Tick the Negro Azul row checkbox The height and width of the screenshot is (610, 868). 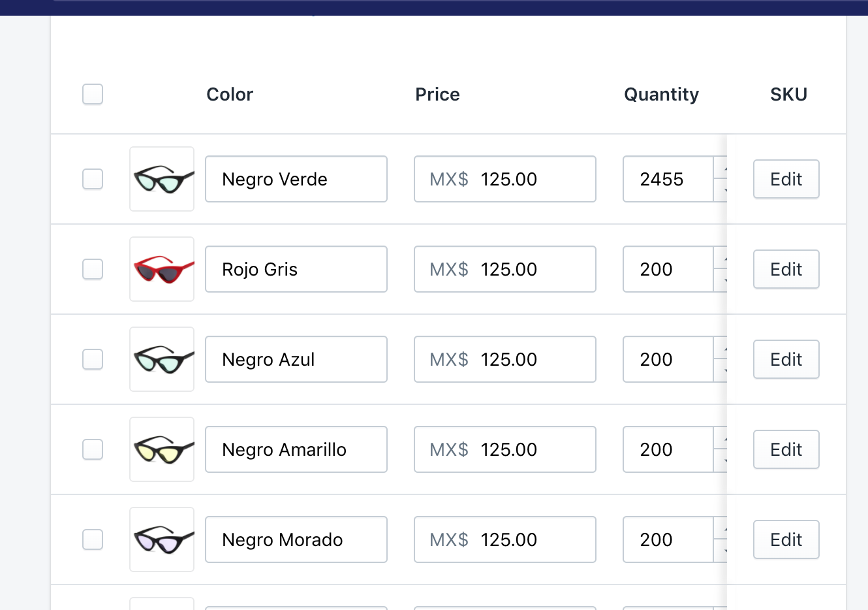[93, 359]
